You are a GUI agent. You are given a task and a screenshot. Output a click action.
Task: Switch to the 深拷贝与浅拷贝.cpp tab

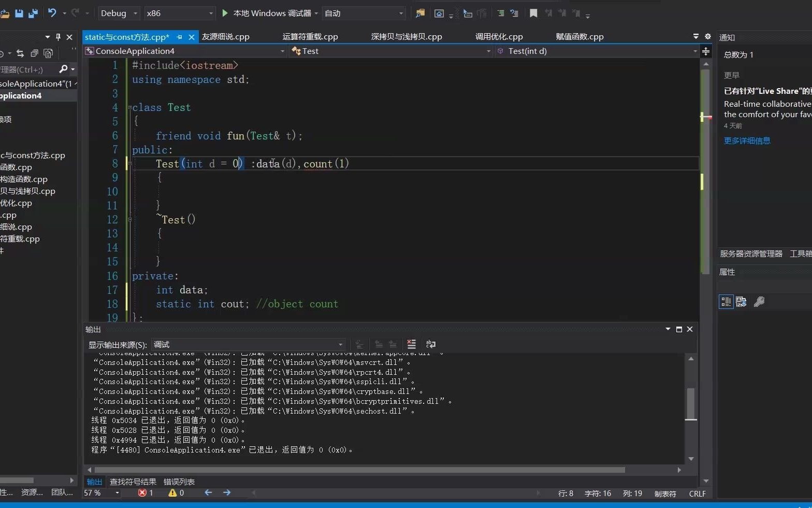click(407, 37)
